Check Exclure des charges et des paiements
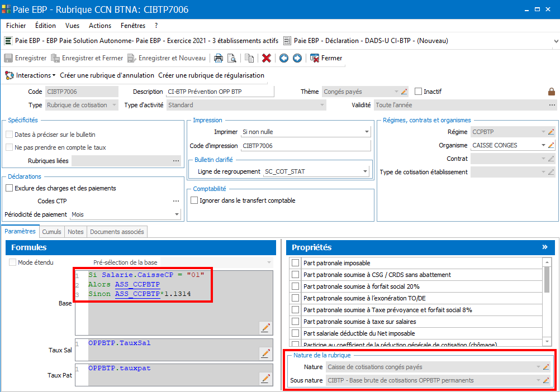The height and width of the screenshot is (392, 560). click(x=10, y=188)
